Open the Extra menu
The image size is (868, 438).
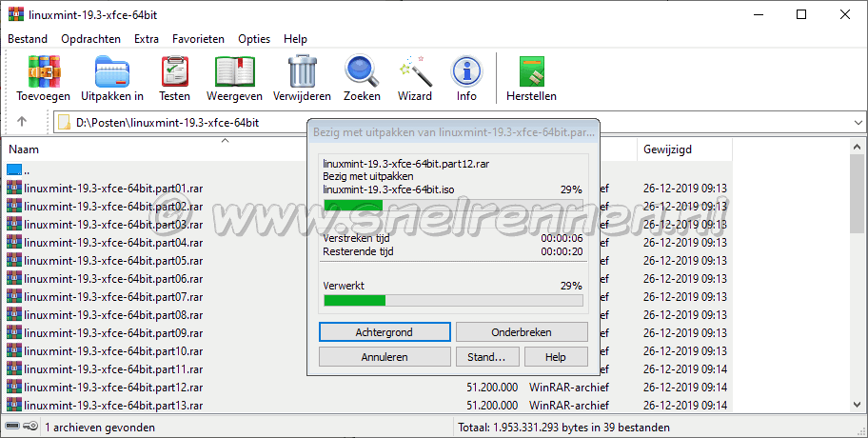pos(147,39)
